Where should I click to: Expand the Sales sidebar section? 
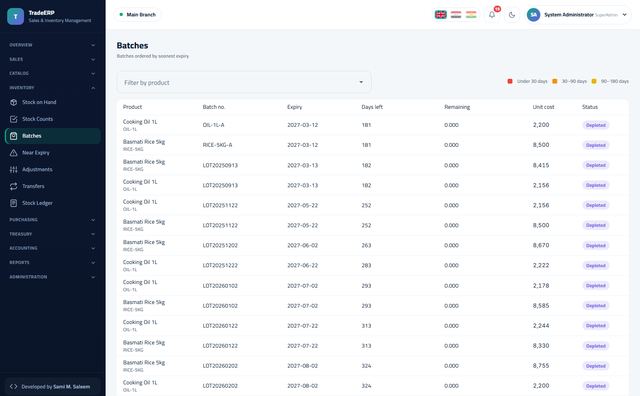pyautogui.click(x=52, y=59)
